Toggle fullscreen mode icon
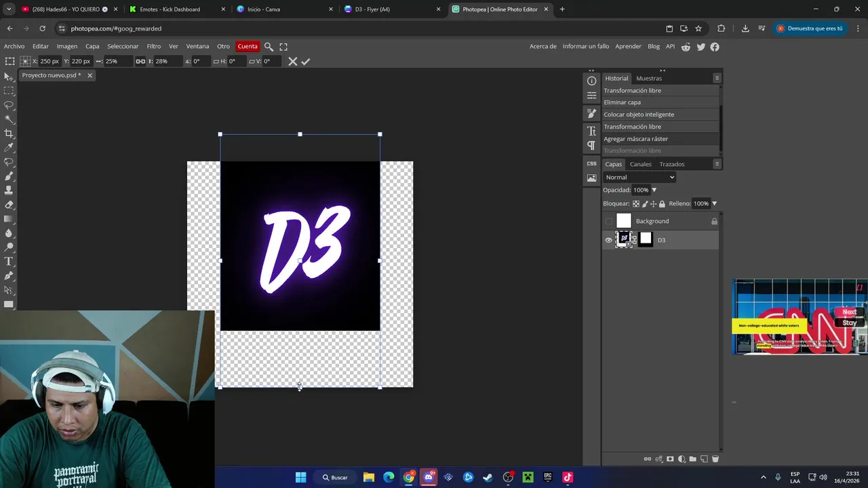The width and height of the screenshot is (868, 488). pyautogui.click(x=283, y=47)
